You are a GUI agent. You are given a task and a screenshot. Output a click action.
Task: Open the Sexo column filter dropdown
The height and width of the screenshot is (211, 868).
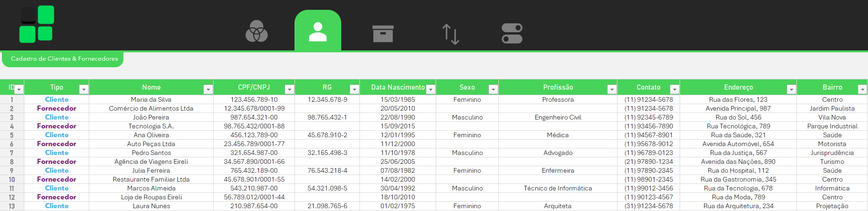coord(493,89)
